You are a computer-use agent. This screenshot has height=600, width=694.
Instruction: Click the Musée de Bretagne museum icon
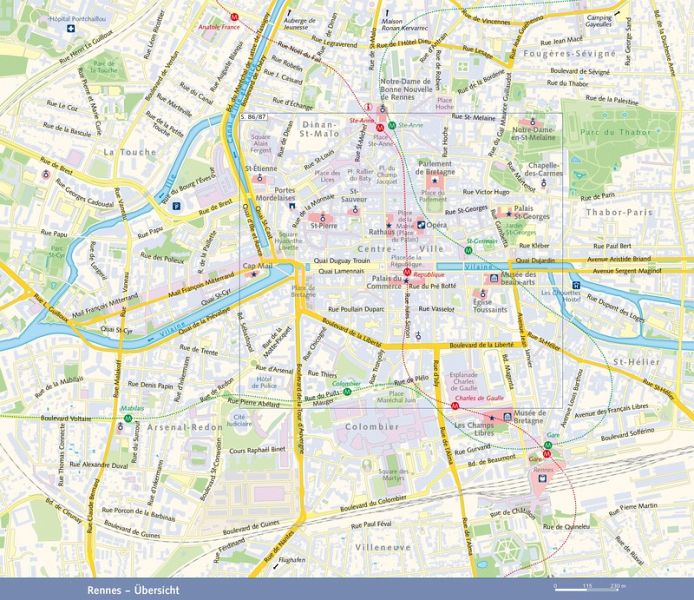(x=507, y=416)
